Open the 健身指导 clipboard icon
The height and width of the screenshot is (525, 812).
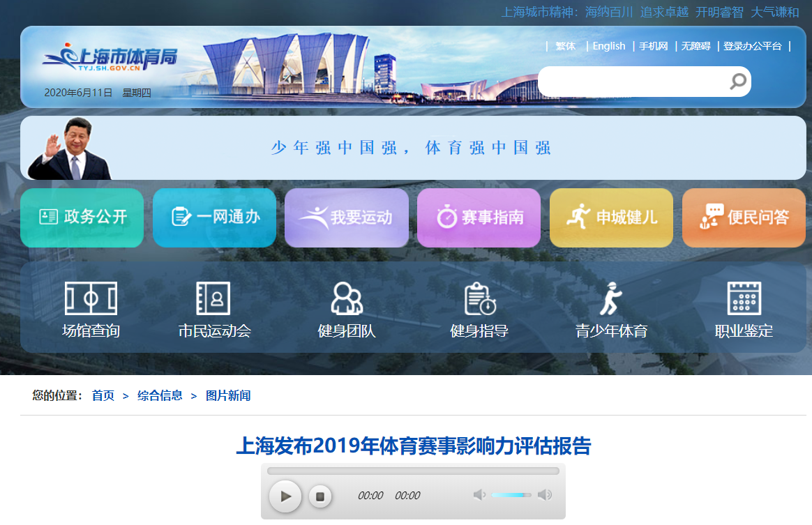(479, 298)
